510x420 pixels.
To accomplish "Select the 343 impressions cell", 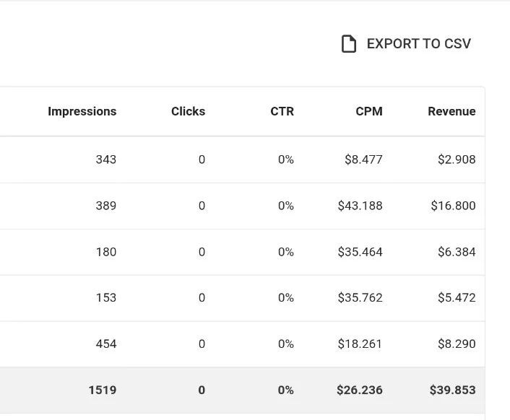I will (x=106, y=159).
